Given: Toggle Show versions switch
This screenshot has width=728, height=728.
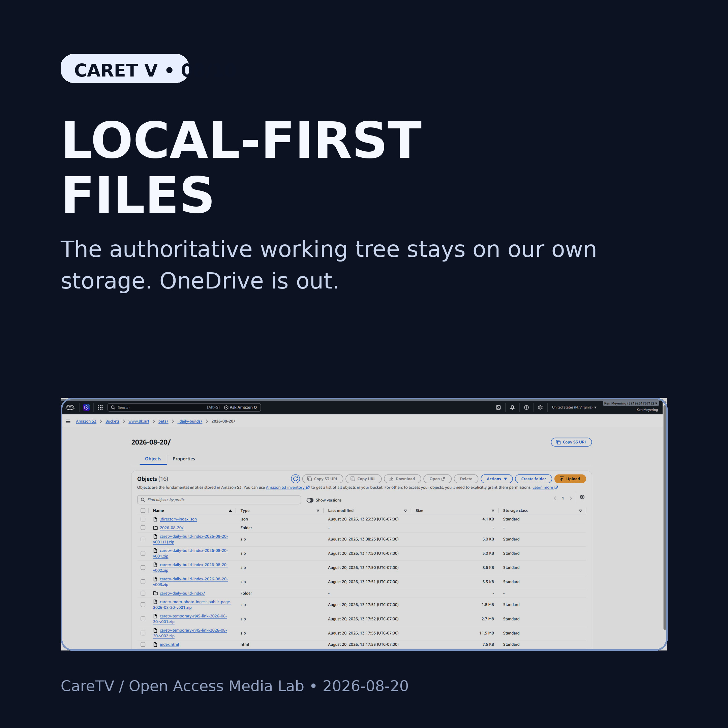Looking at the screenshot, I should [x=310, y=500].
